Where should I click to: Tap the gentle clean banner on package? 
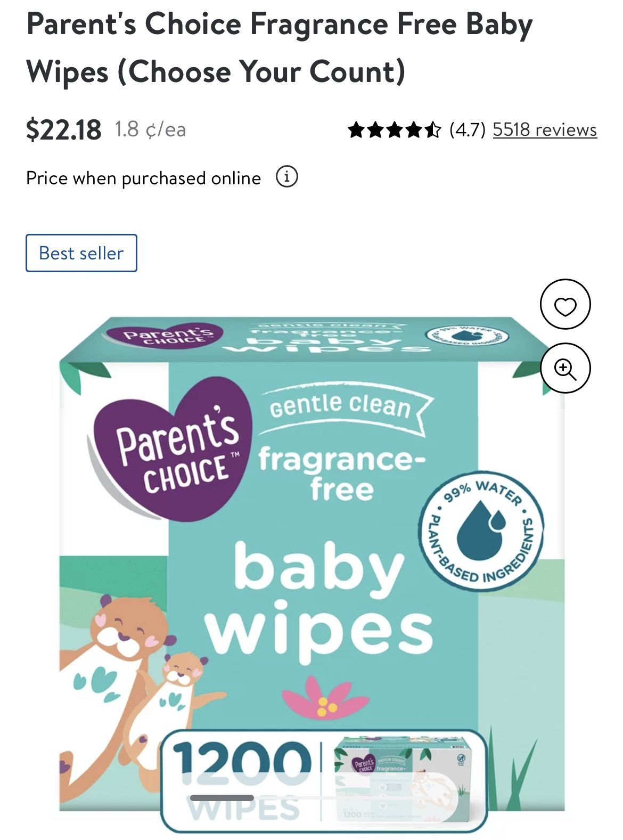[342, 406]
